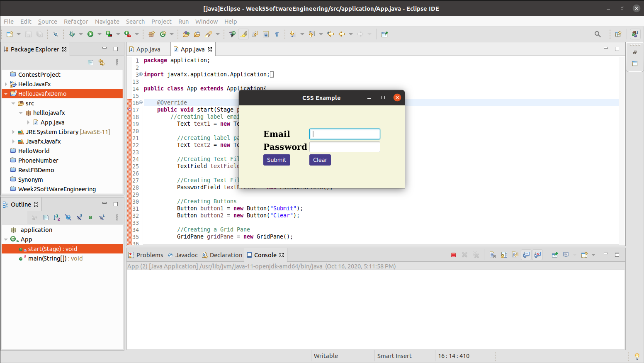This screenshot has width=644, height=363.
Task: Collapse all in Package Explorer
Action: [x=90, y=62]
